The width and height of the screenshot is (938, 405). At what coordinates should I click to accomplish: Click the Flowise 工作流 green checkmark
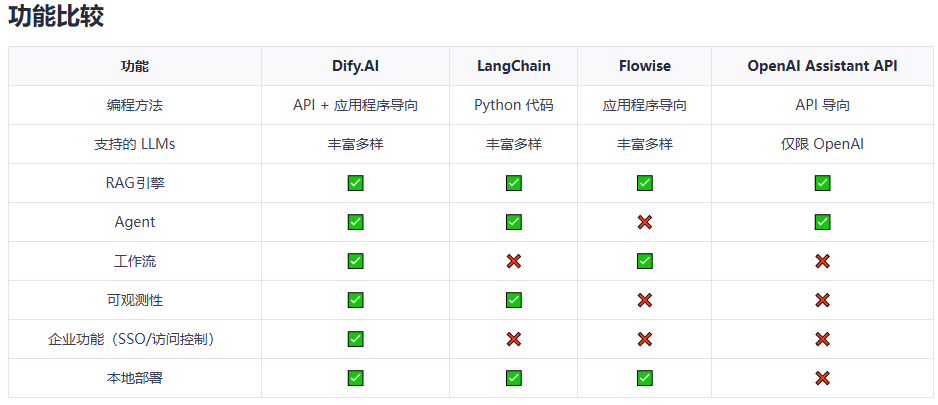click(x=644, y=261)
